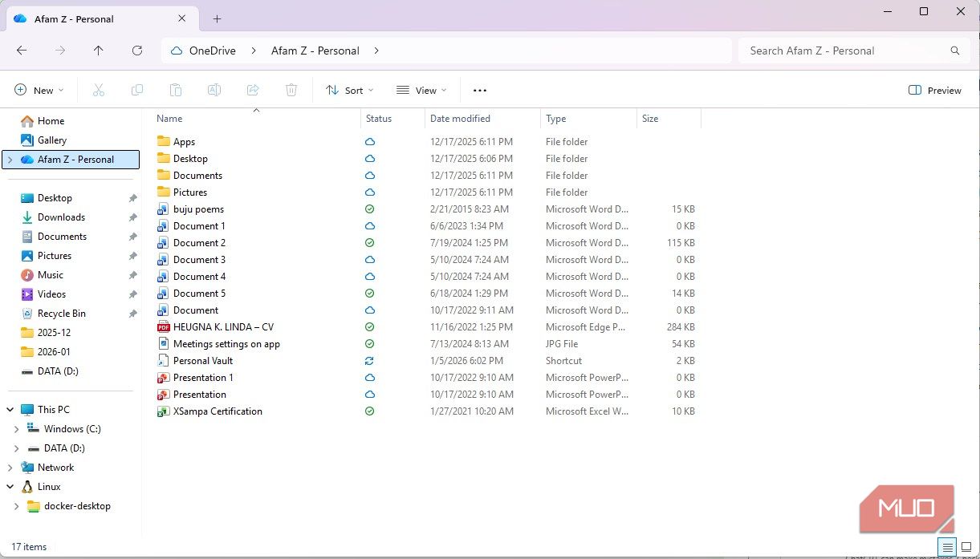The image size is (980, 559).
Task: Expand Afam Z - Personal in sidebar
Action: (x=10, y=160)
